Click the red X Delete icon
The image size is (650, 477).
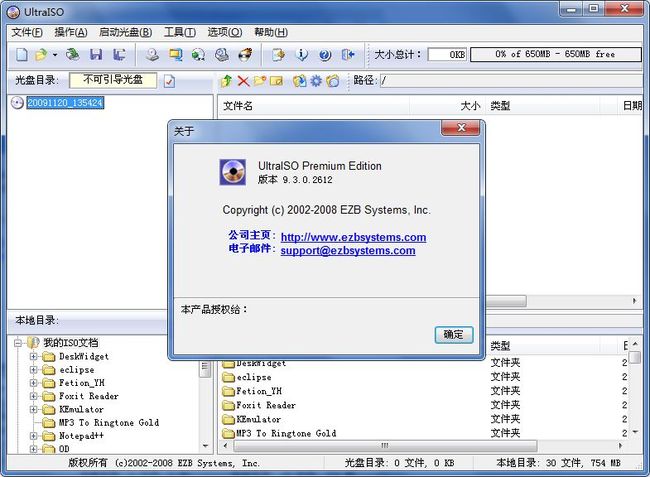[x=243, y=81]
